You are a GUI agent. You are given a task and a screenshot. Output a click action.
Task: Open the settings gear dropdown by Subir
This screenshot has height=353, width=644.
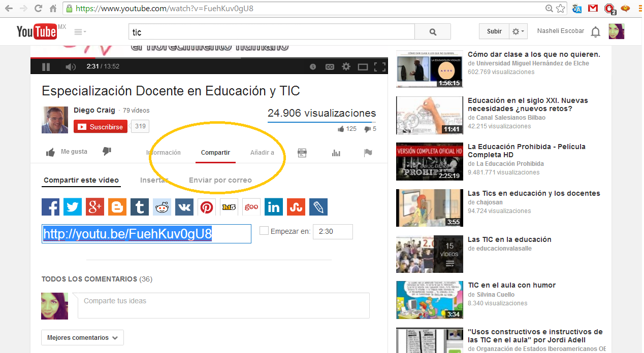pyautogui.click(x=518, y=31)
